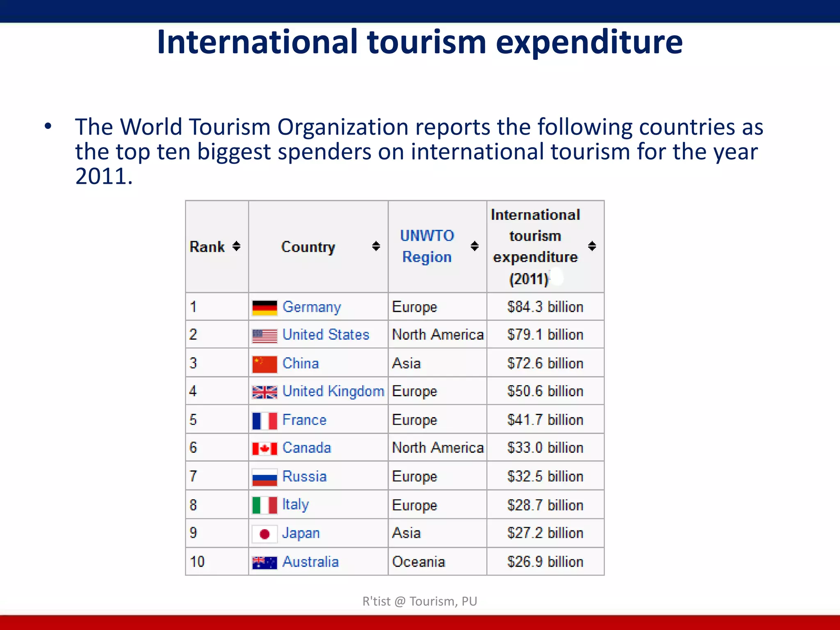Click the 'International tourism expenditure' slide title
This screenshot has height=630, width=840.
point(420,42)
